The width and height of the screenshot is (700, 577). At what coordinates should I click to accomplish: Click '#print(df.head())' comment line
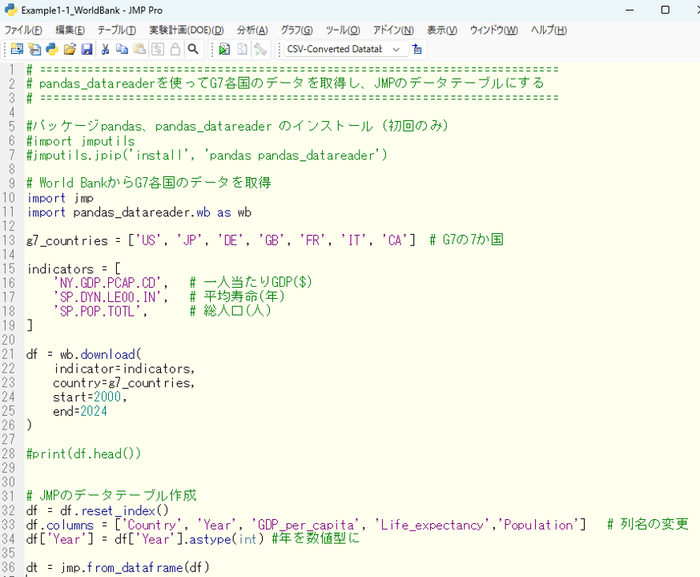pyautogui.click(x=83, y=454)
